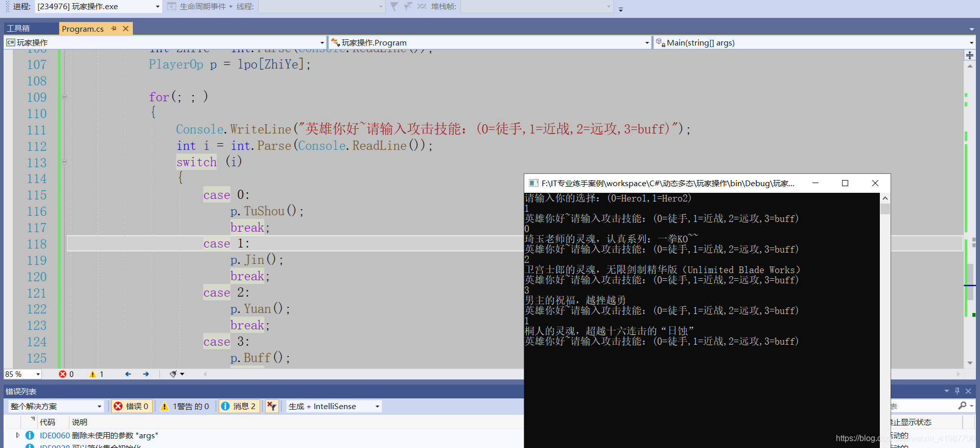
Task: Click the error list search magnifier icon
Action: [x=963, y=406]
